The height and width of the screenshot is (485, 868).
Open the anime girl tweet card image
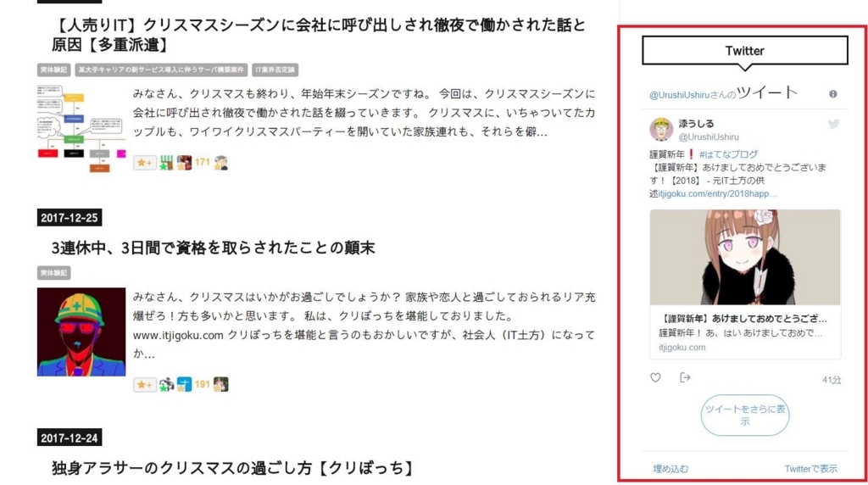[745, 257]
